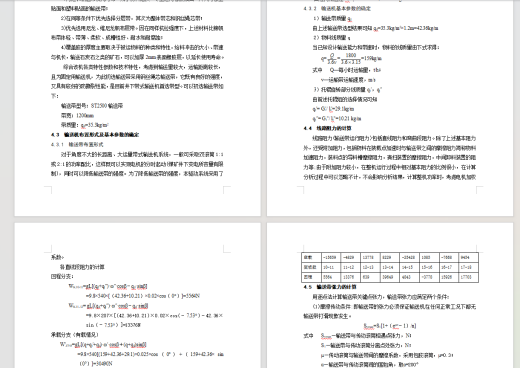
Task: Click the belt width line reading 1200mm
Action: [x=77, y=115]
